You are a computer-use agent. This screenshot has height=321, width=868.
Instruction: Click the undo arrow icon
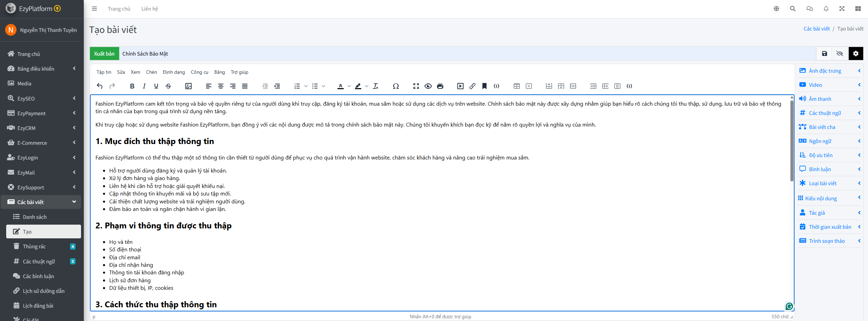pyautogui.click(x=100, y=86)
